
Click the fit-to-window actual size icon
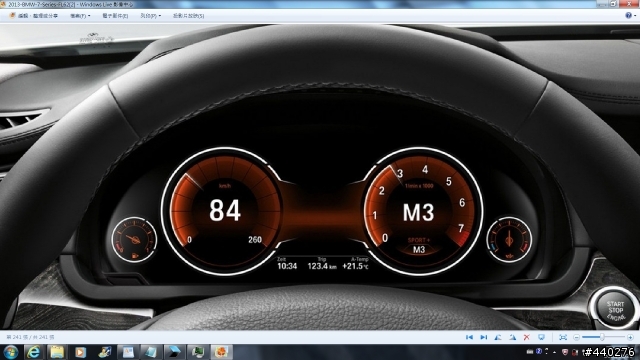(563, 337)
